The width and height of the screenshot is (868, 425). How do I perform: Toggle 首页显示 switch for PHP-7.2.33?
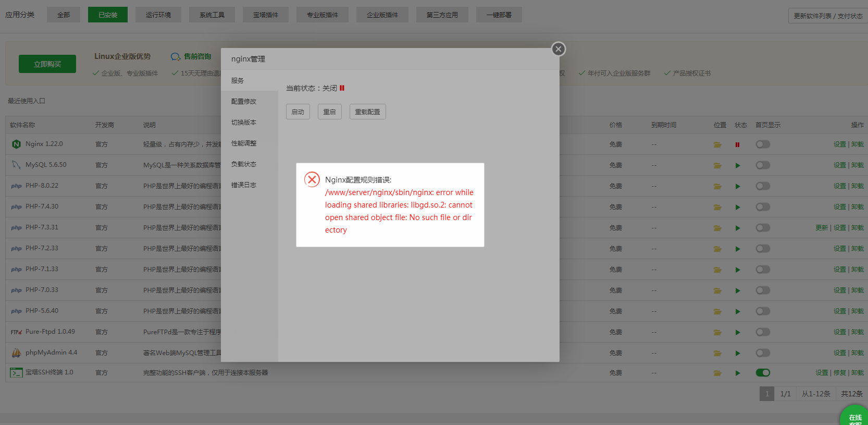pos(763,248)
